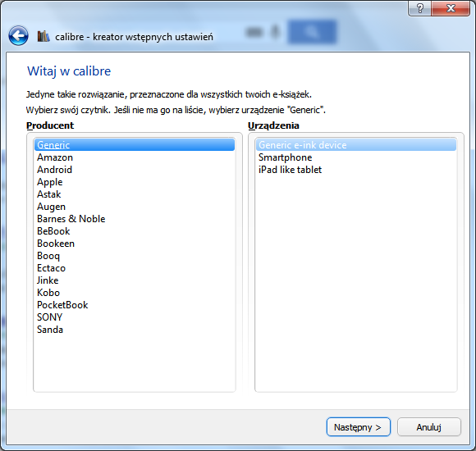Choose Android from the manufacturer list

click(x=135, y=170)
